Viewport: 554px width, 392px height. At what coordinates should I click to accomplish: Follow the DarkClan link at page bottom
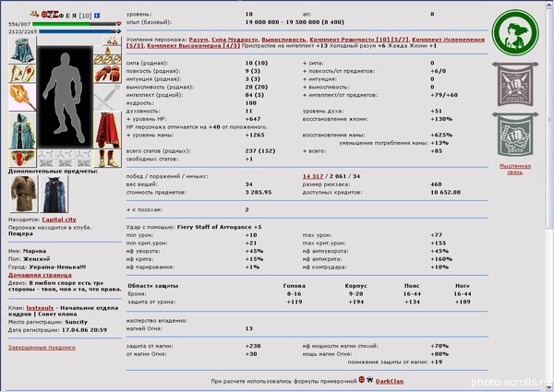click(x=390, y=381)
